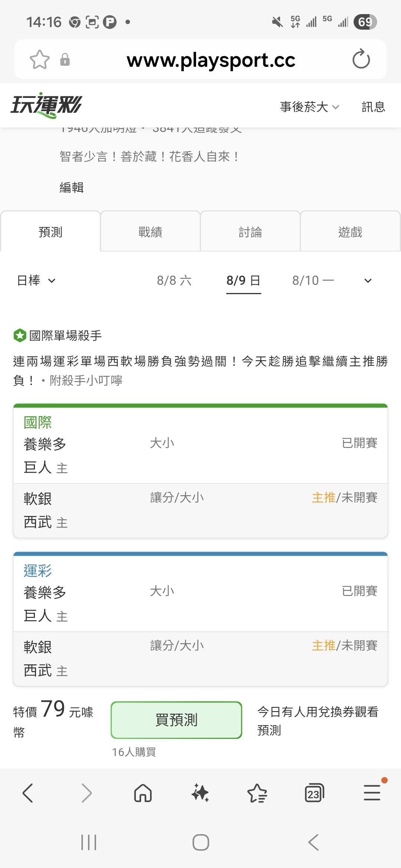This screenshot has width=401, height=868.
Task: Click the 編輯 link
Action: (72, 188)
